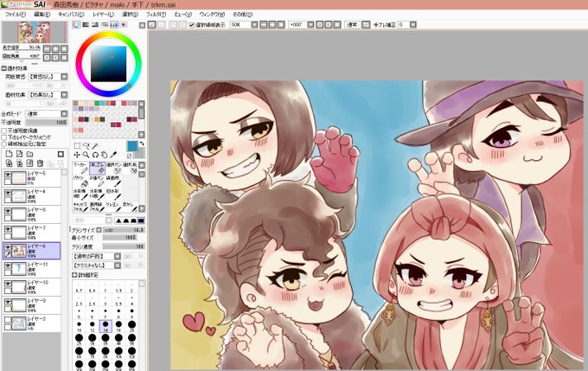
Task: Hide レイヤー6 with its eye toggle
Action: pos(7,247)
